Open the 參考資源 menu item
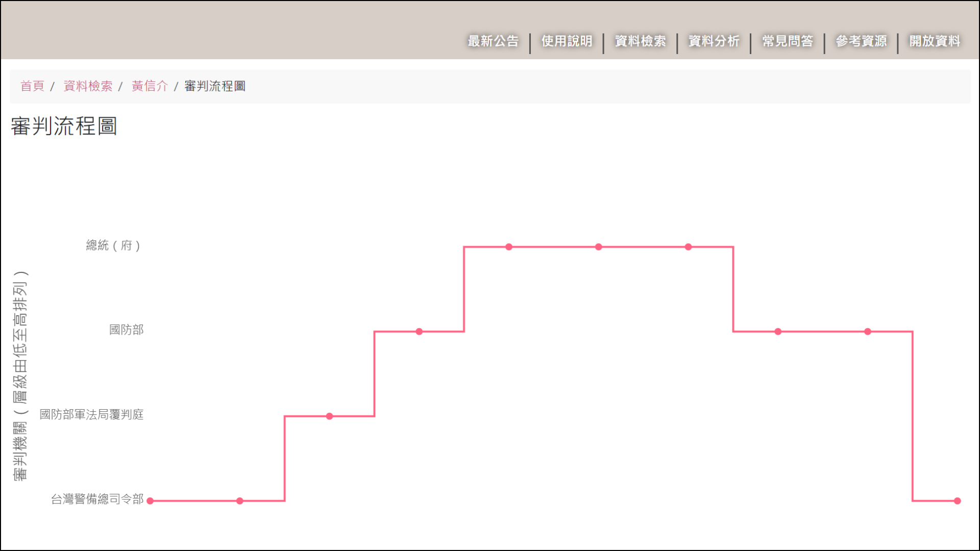 click(x=861, y=41)
